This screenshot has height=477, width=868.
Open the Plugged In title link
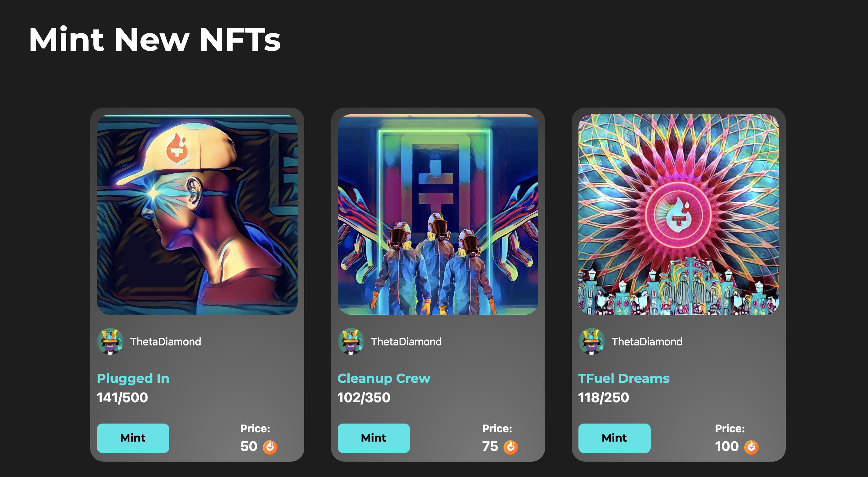click(x=133, y=379)
